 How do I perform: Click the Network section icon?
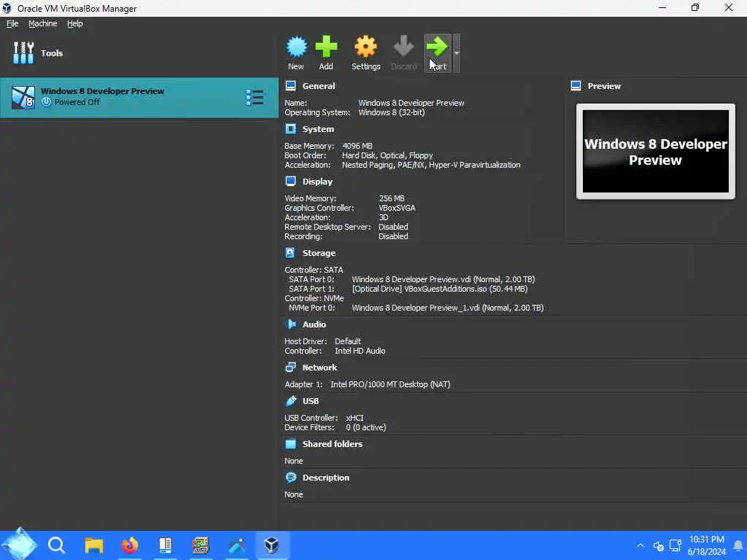(x=290, y=367)
